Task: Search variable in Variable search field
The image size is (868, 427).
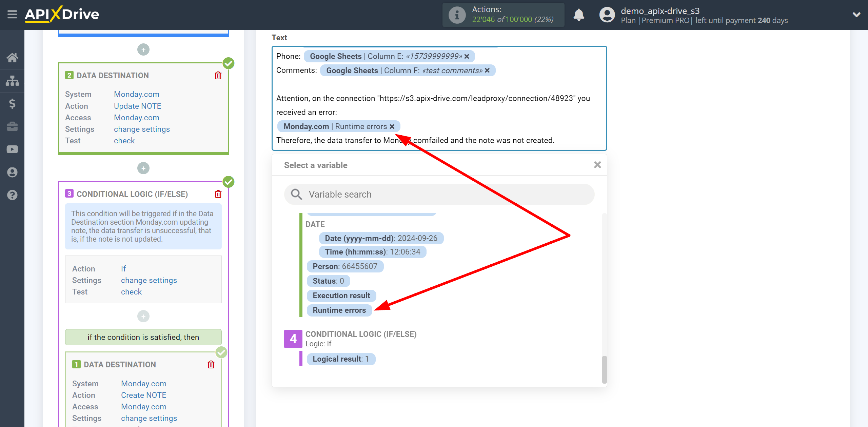Action: [438, 194]
